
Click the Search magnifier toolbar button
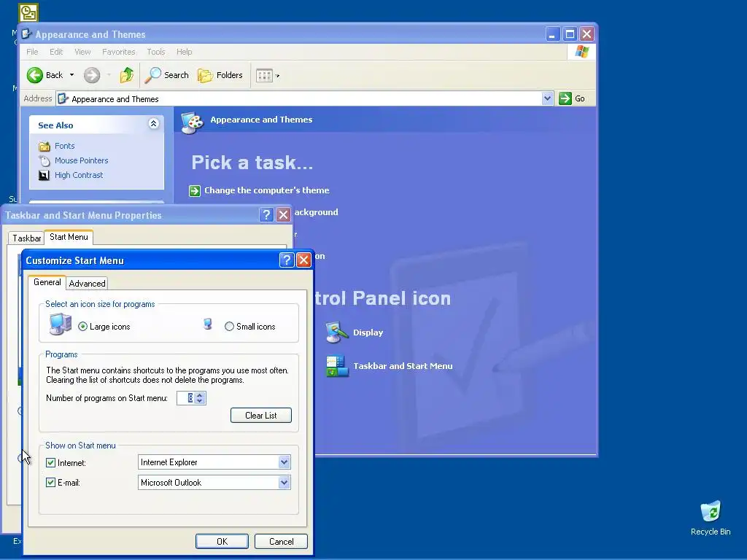[x=167, y=75]
